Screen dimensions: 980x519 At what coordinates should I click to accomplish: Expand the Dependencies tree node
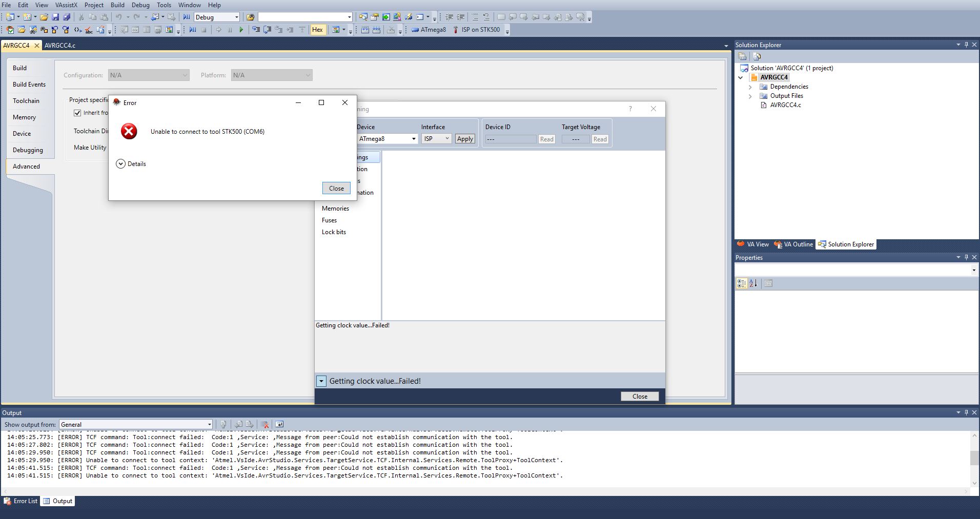(x=750, y=87)
